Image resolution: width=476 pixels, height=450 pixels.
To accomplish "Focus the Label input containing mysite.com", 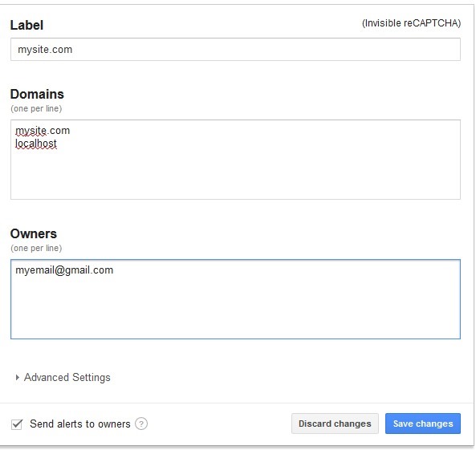I will pos(235,49).
